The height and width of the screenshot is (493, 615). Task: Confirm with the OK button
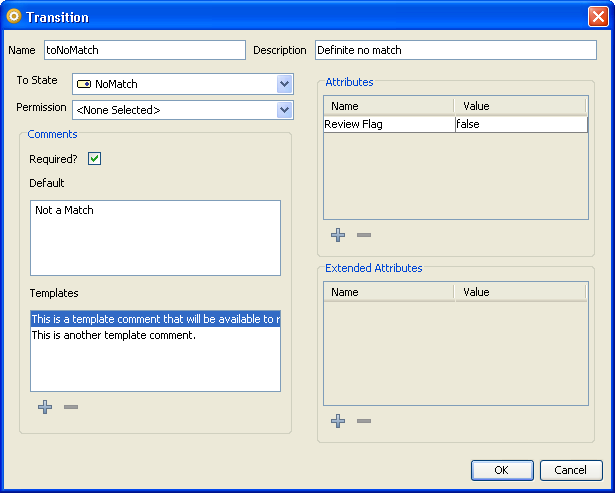(x=502, y=470)
